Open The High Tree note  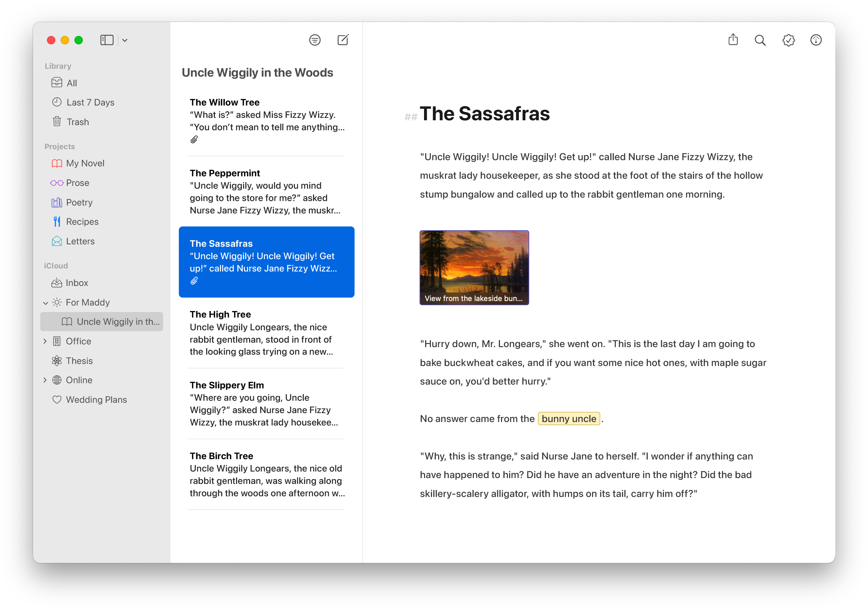266,332
